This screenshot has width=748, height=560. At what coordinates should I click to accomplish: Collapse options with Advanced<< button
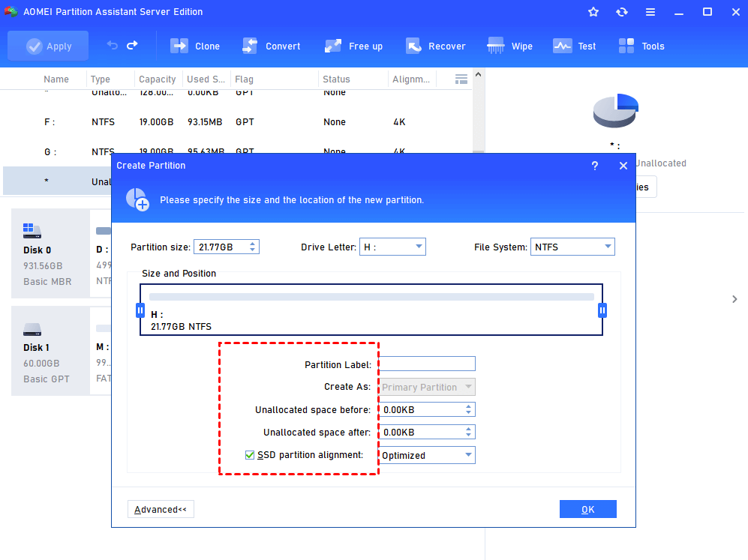click(161, 510)
